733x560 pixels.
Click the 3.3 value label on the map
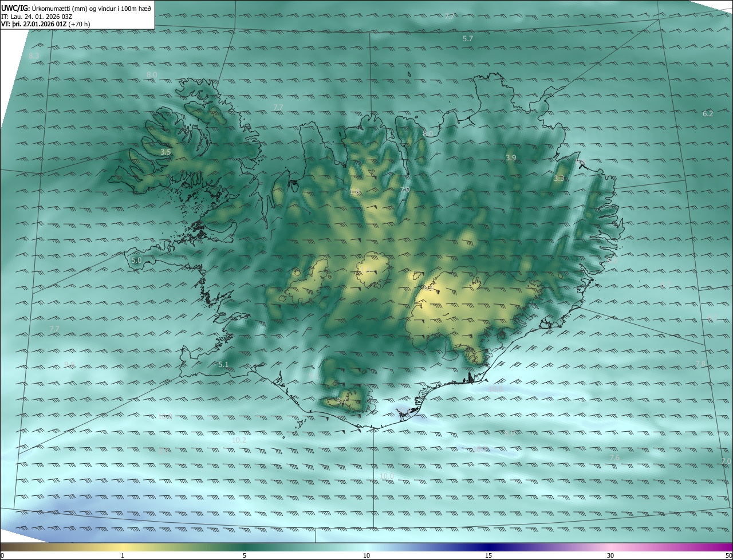[x=559, y=179]
